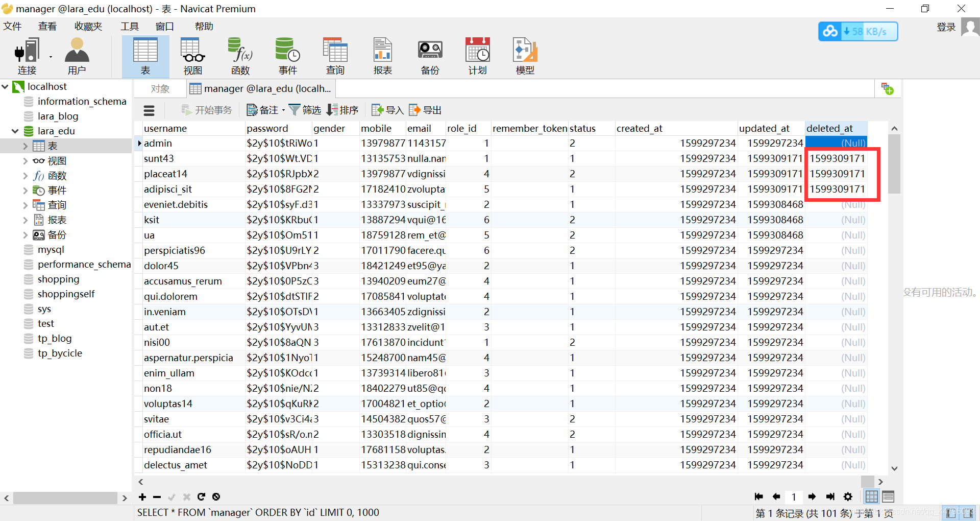Screen dimensions: 980x521
Task: Select the information_schema database
Action: [x=82, y=102]
